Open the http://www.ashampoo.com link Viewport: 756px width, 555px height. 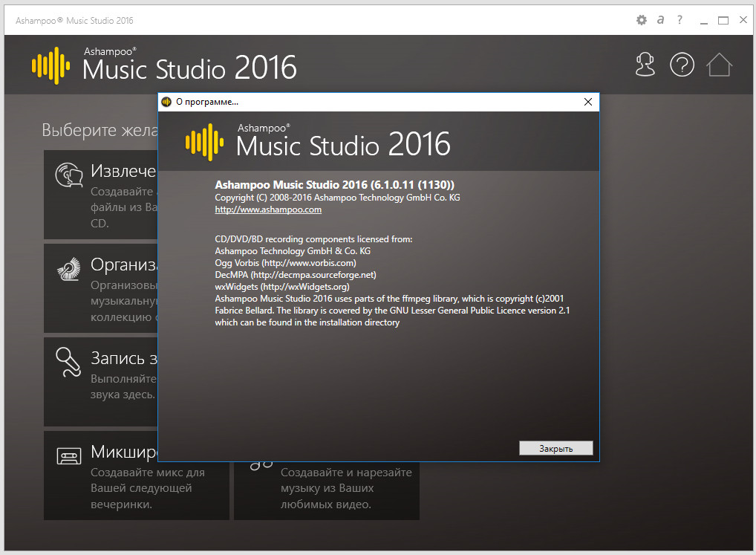[267, 210]
